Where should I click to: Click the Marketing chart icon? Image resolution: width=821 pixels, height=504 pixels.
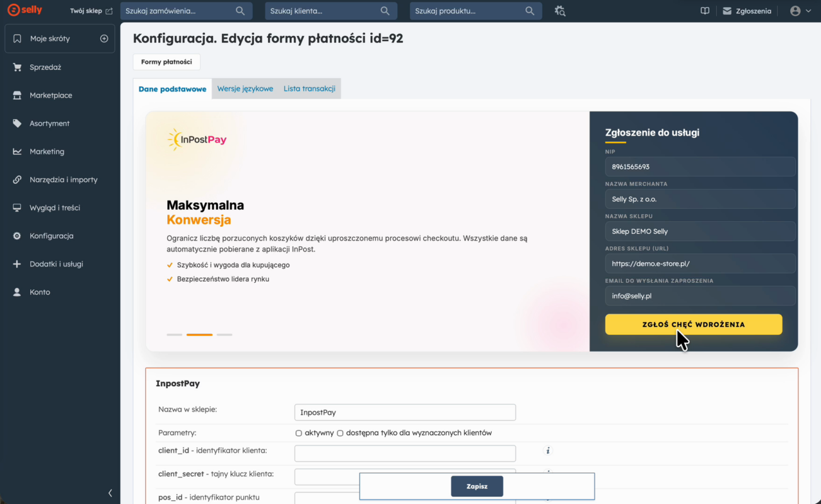pyautogui.click(x=17, y=151)
